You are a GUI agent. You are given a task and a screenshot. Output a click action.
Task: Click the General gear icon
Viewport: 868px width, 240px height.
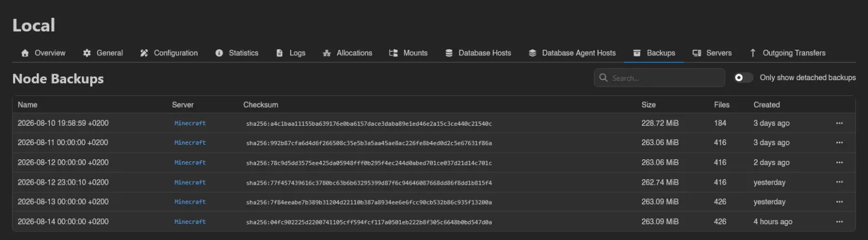[x=87, y=53]
